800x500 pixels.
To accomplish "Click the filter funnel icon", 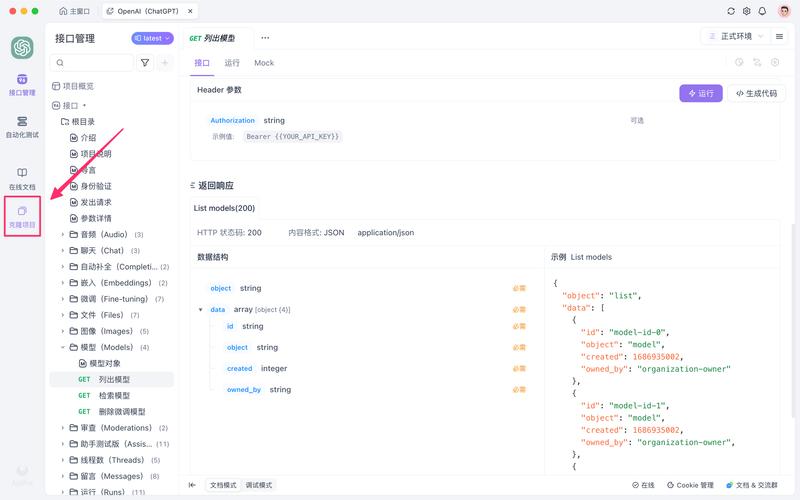I will pyautogui.click(x=145, y=63).
